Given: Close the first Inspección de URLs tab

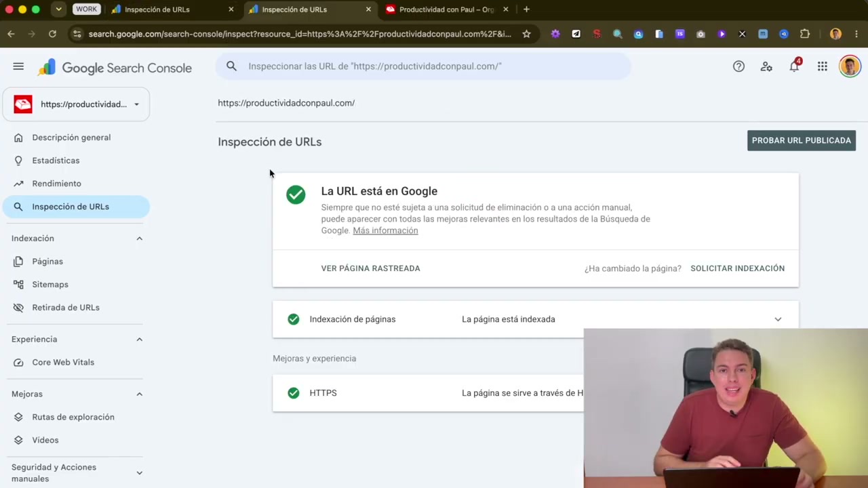Looking at the screenshot, I should coord(231,9).
